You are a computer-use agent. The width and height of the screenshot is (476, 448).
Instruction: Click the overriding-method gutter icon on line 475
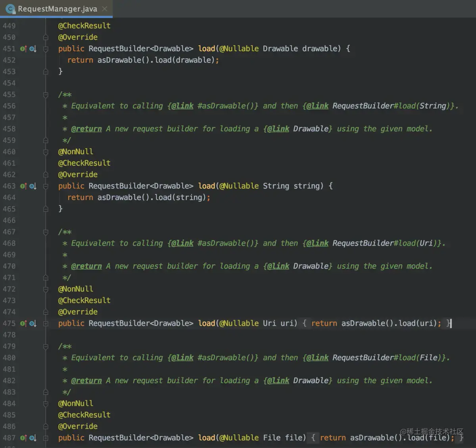tap(23, 323)
